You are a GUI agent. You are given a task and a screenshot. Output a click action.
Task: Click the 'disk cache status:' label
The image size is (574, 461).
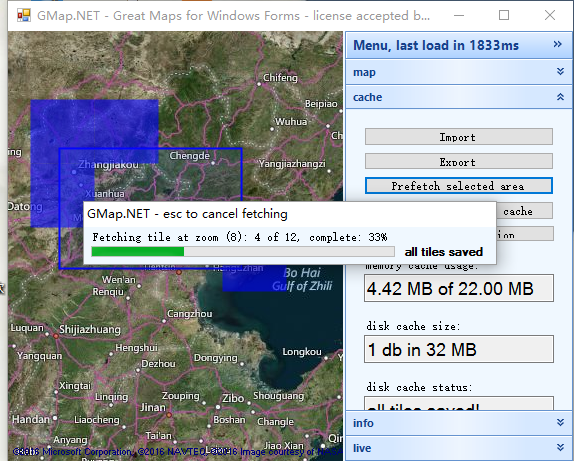[420, 387]
